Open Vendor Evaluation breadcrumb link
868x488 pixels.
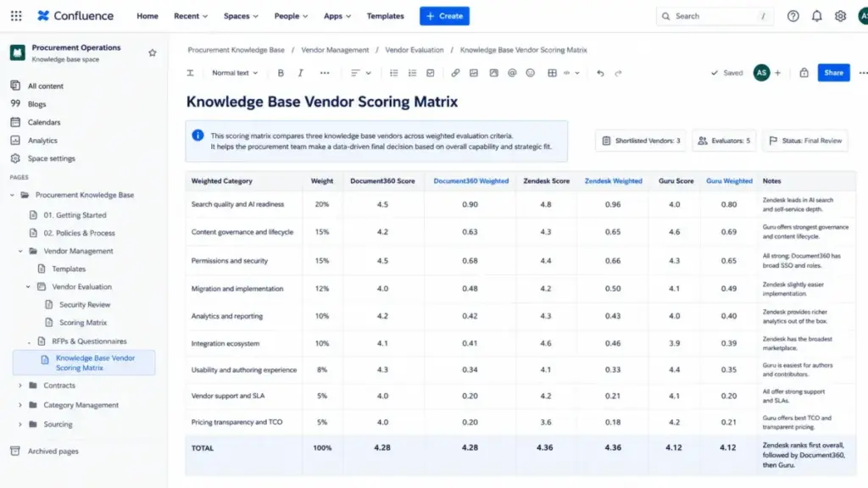pos(415,50)
